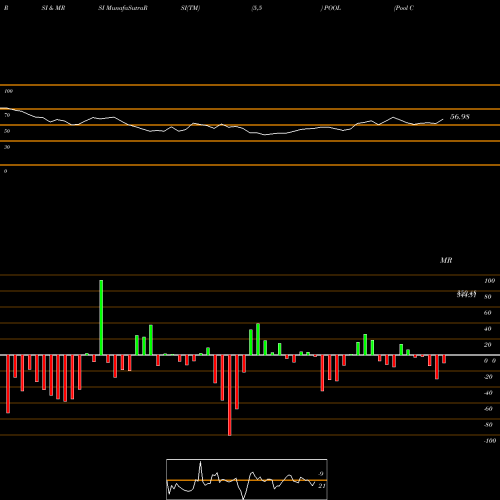Click the MR axis label 80

tap(488, 297)
